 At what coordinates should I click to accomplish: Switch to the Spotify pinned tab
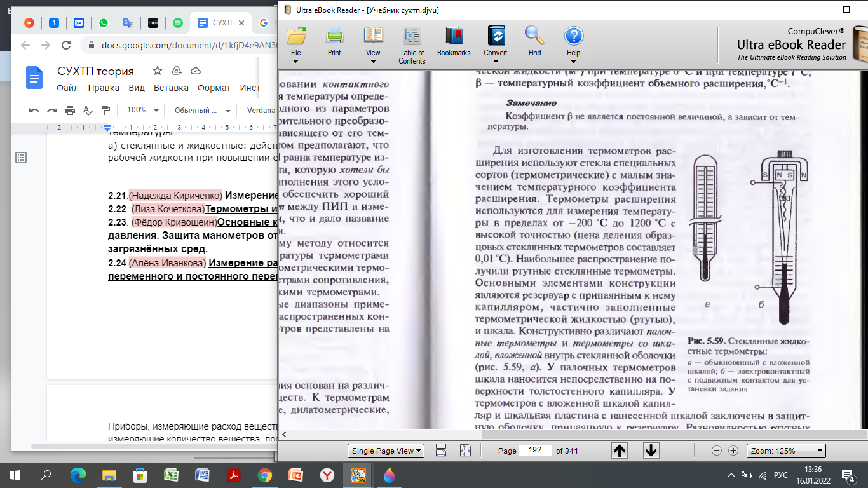pyautogui.click(x=178, y=23)
